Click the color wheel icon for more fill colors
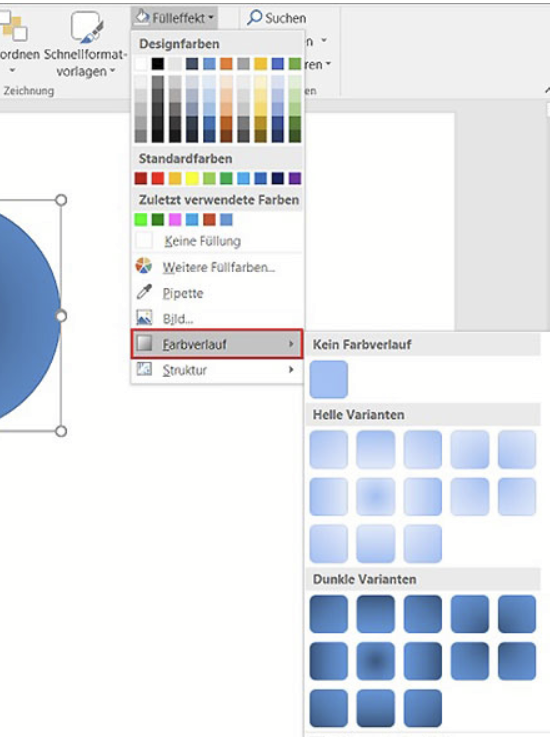 click(x=144, y=266)
